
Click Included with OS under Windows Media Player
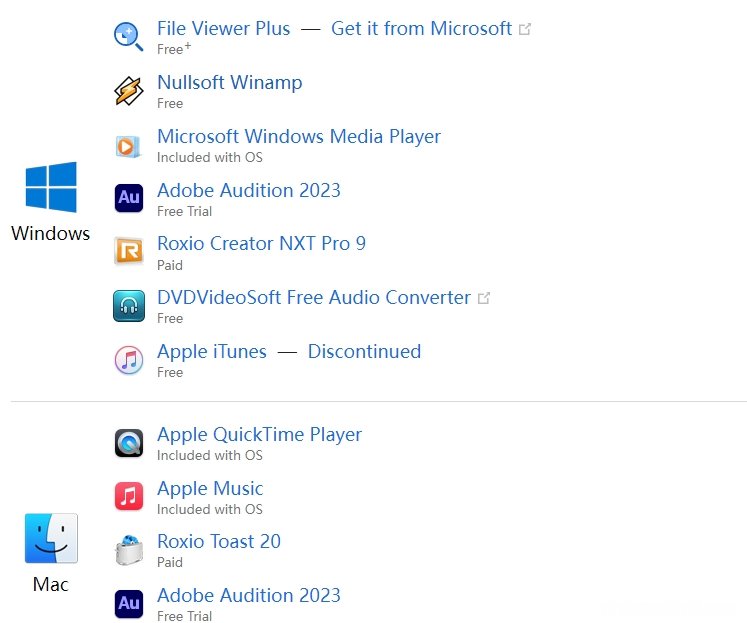[210, 157]
